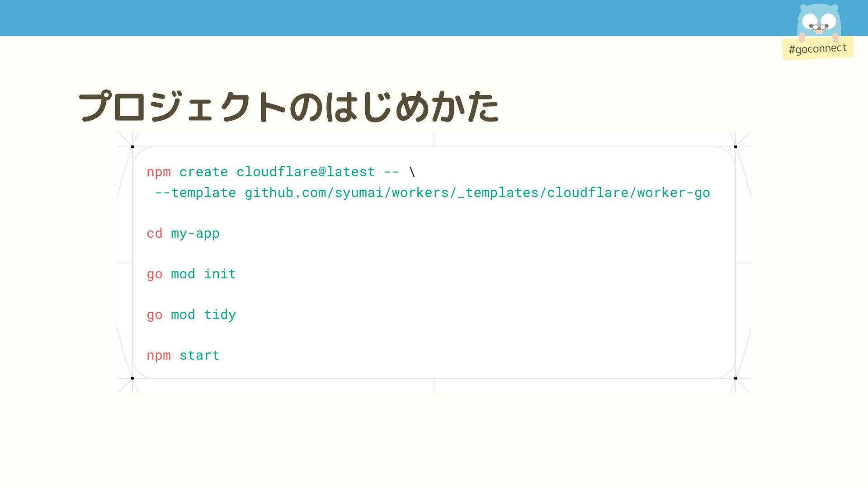
Task: Open the github.com/syumai/workers template URL
Action: [x=477, y=193]
